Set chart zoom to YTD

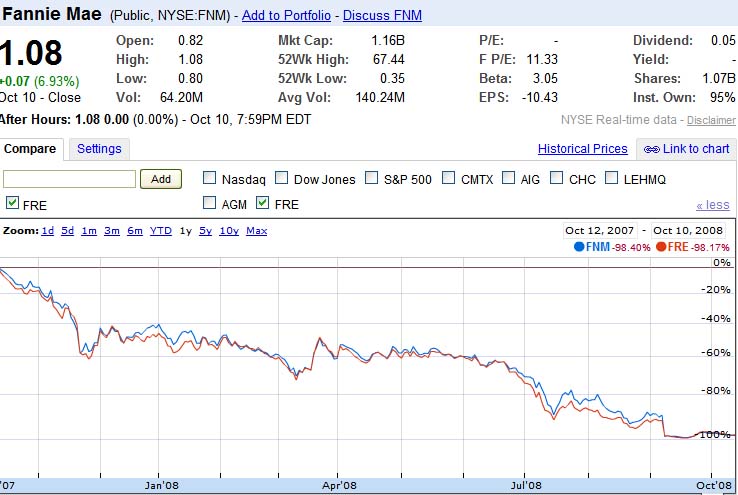[161, 231]
